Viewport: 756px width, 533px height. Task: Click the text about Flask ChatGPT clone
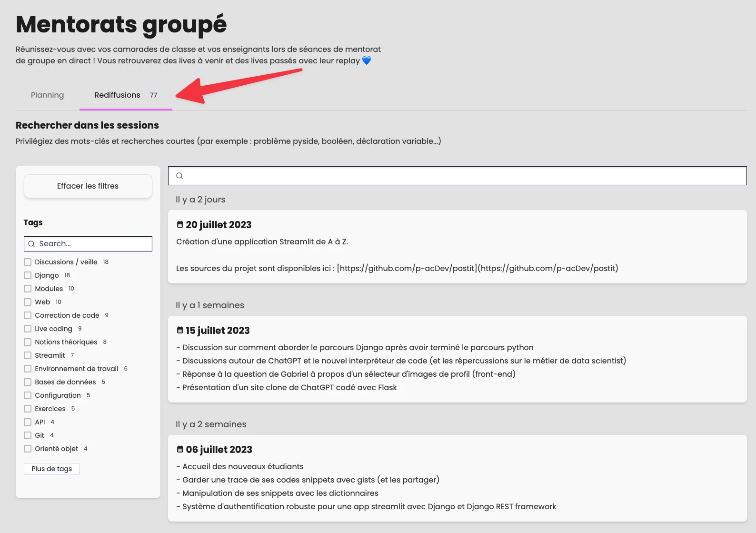coord(287,388)
